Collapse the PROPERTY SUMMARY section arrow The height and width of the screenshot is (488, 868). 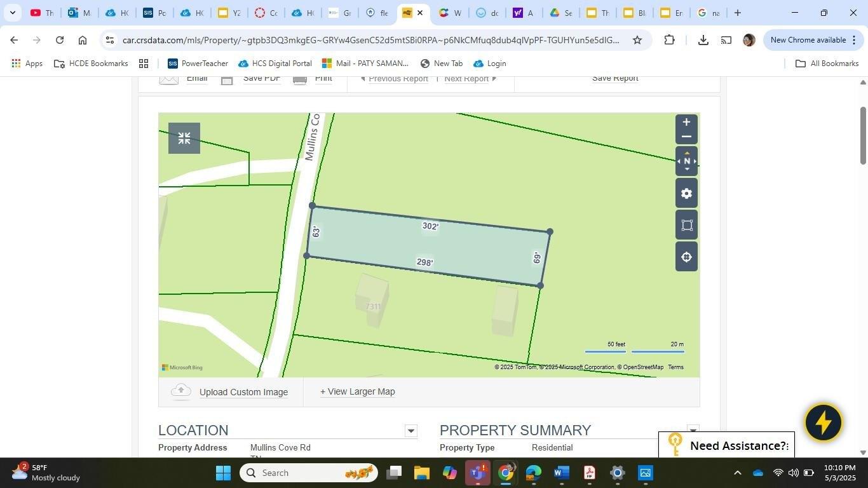tap(693, 430)
